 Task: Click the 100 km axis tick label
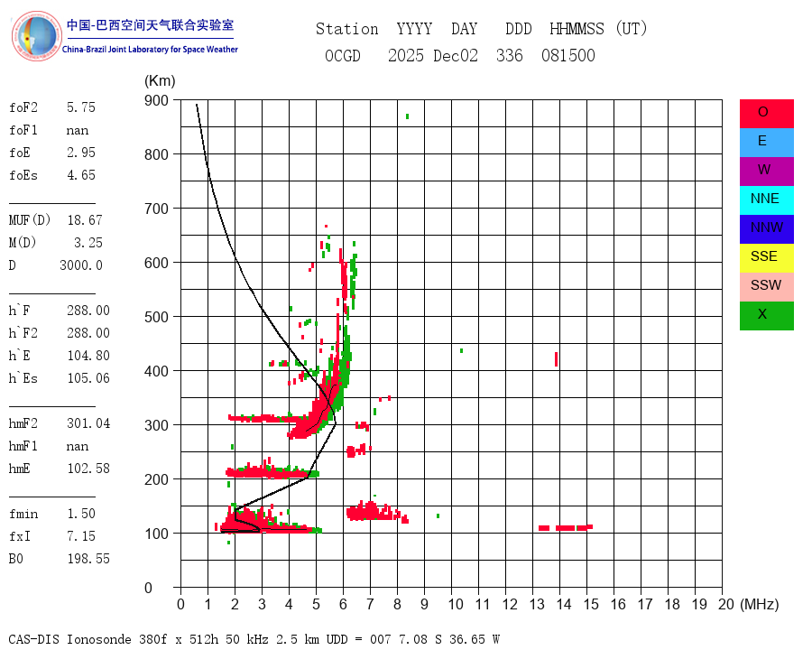coord(156,534)
